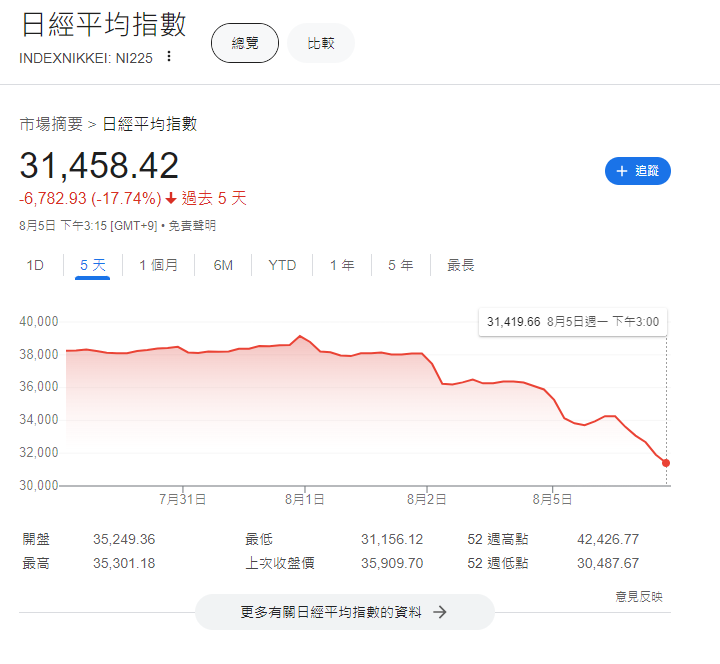This screenshot has height=664, width=720.
Task: Show the 1 年 chart range
Action: click(341, 265)
